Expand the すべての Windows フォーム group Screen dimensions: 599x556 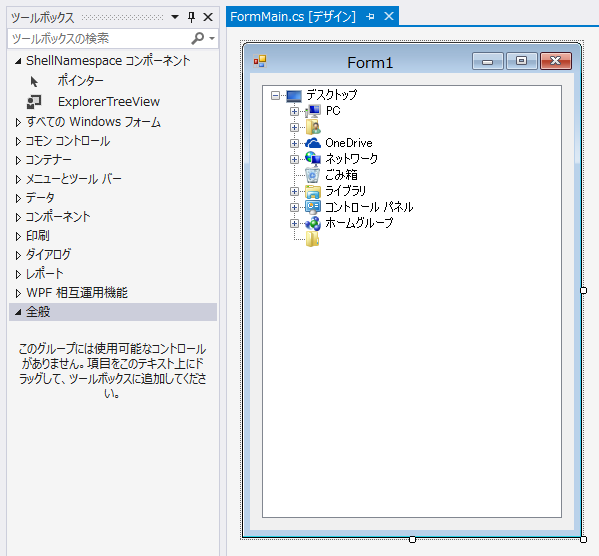coord(18,122)
